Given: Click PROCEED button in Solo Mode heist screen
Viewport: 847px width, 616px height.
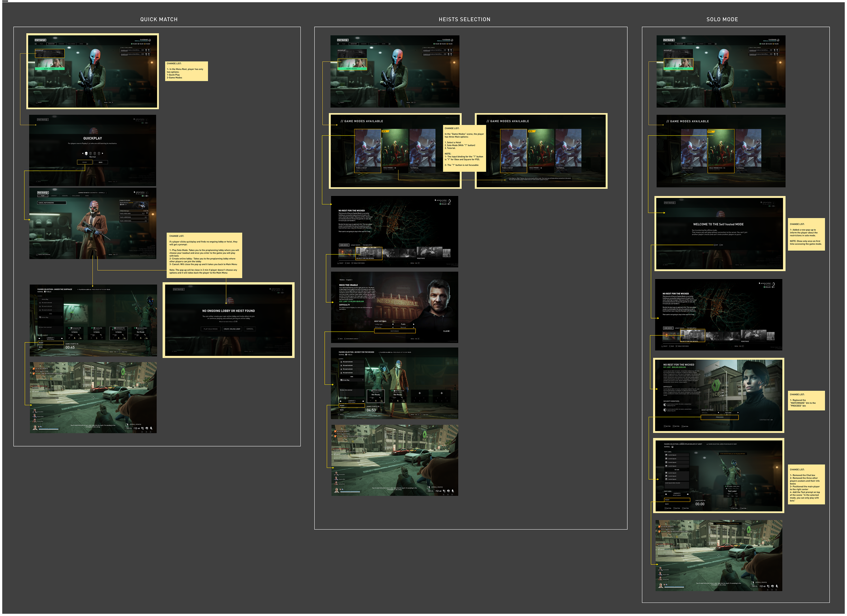Looking at the screenshot, I should [x=720, y=417].
